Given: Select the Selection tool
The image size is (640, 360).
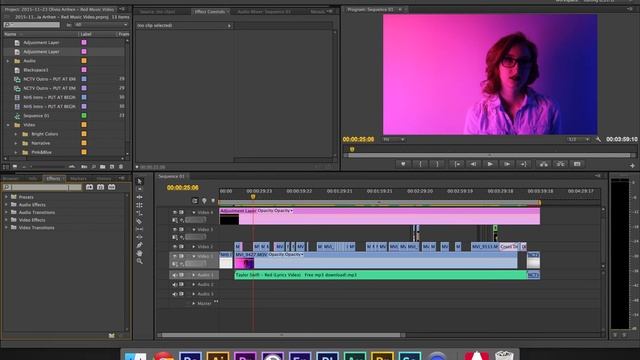Looking at the screenshot, I should coord(140,181).
